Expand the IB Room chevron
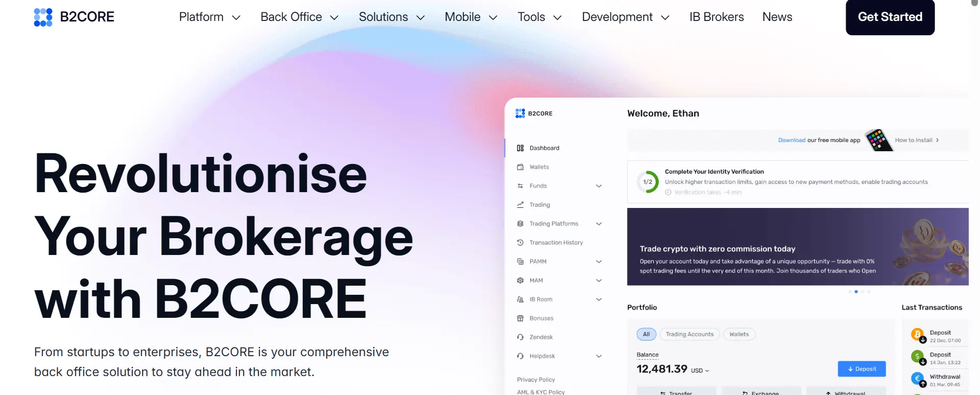This screenshot has width=980, height=395. point(599,299)
